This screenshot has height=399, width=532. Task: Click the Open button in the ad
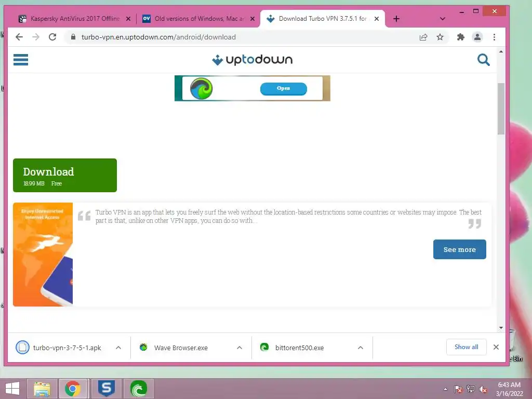point(283,88)
